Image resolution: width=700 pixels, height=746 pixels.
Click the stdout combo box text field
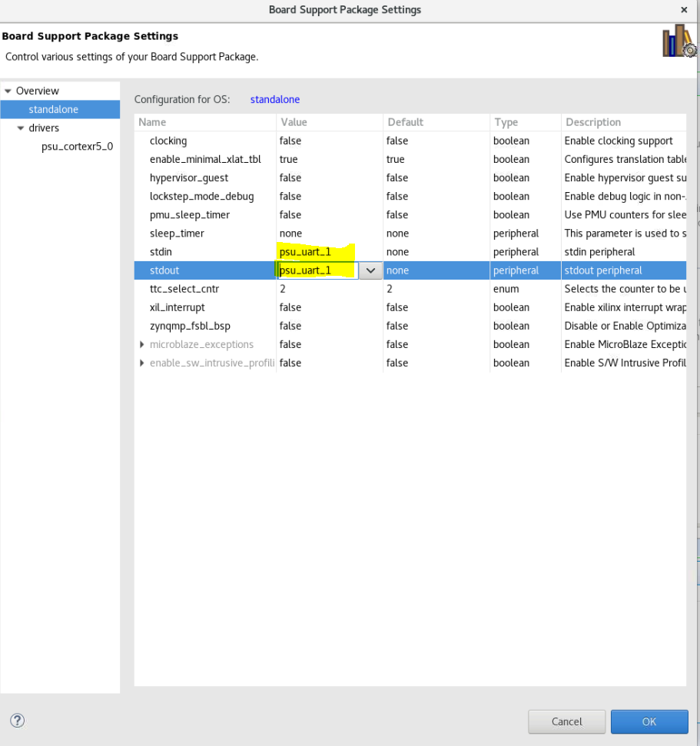point(316,270)
